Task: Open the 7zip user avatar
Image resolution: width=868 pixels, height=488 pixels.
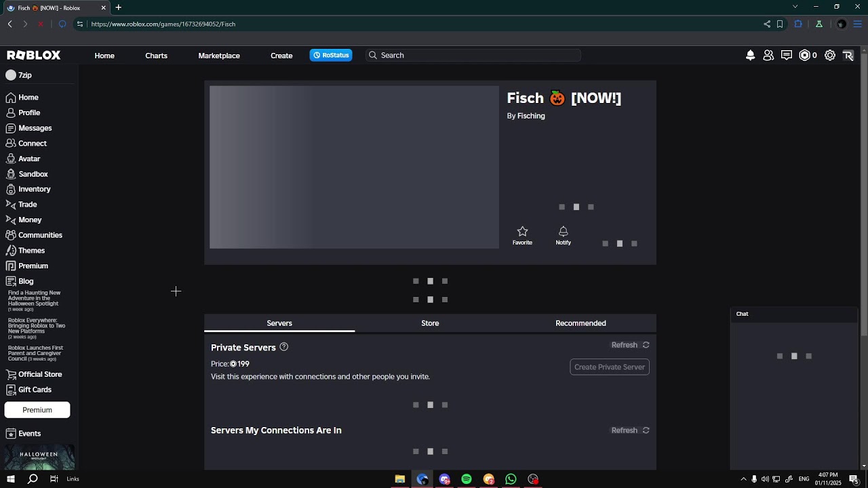Action: point(11,75)
